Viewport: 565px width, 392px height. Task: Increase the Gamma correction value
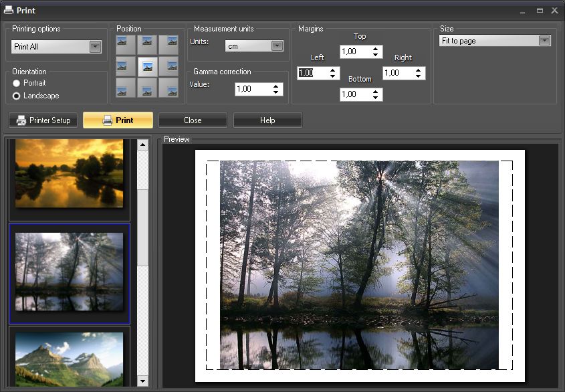tap(276, 86)
